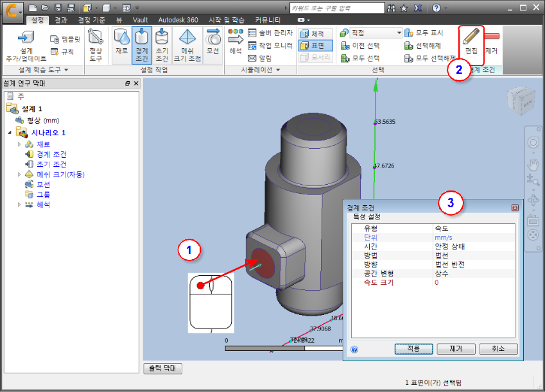Viewport: 545px width, 392px height.
Task: Click the pan hand navigation tool
Action: pos(533,164)
